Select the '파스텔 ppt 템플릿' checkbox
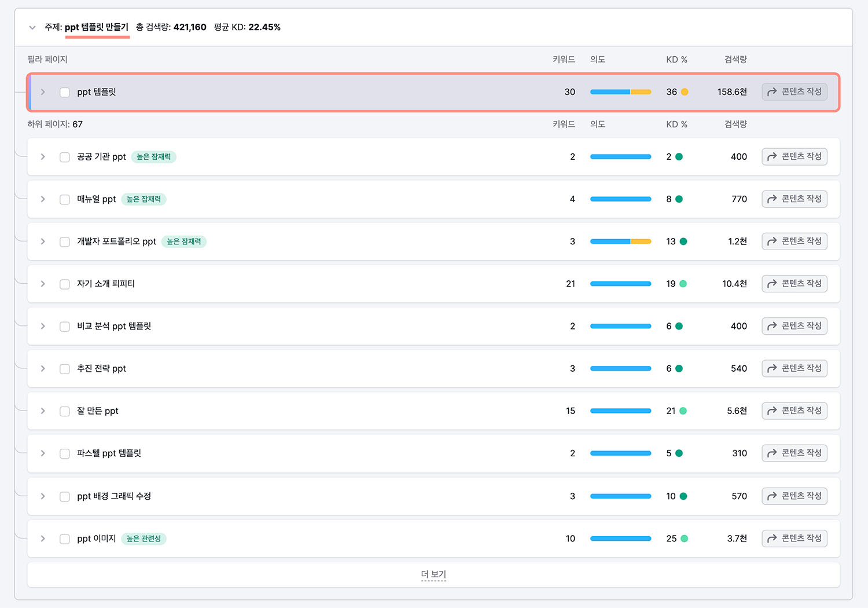This screenshot has width=868, height=608. coord(65,453)
